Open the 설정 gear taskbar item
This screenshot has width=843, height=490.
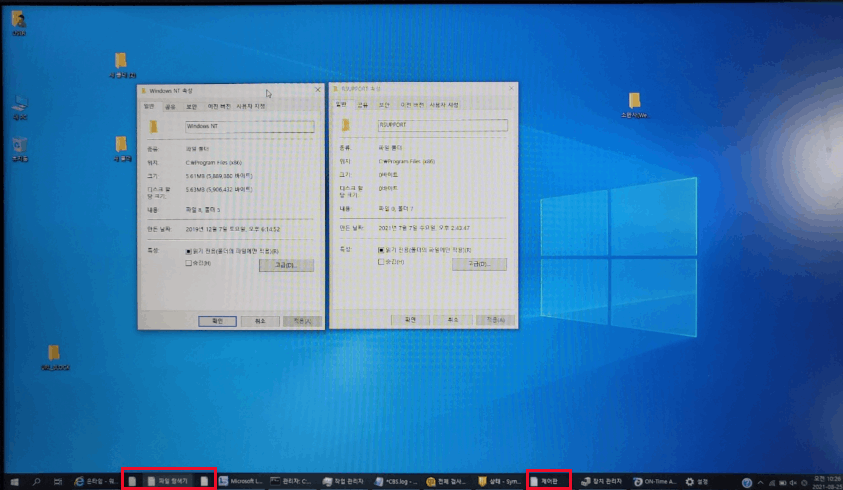pos(697,481)
